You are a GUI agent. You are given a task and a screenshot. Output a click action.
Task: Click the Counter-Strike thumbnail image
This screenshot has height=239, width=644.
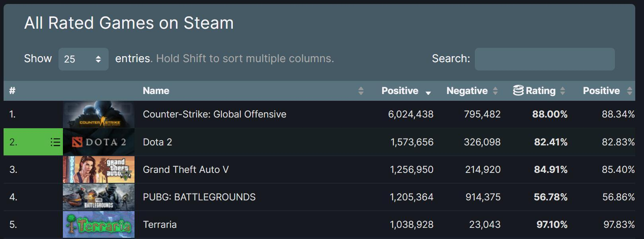click(x=99, y=114)
